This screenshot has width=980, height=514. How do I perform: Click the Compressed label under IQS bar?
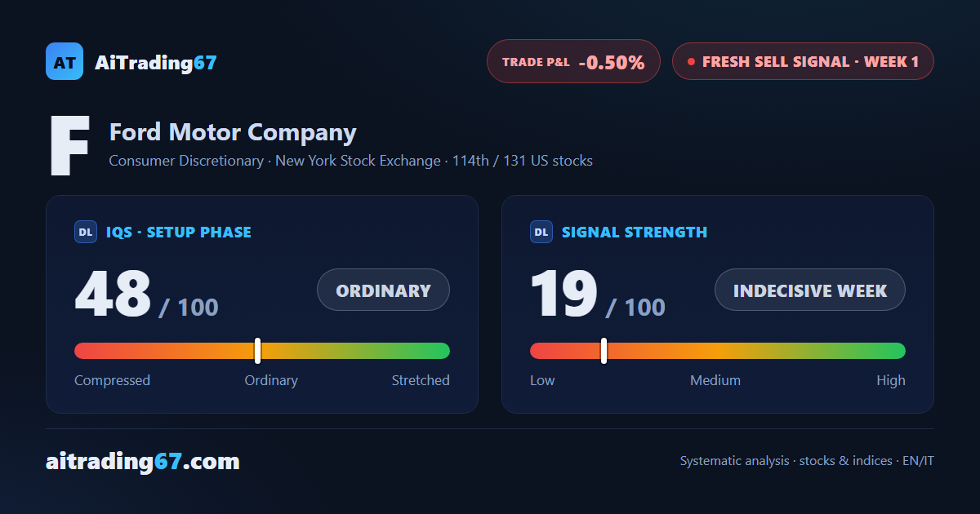pyautogui.click(x=112, y=380)
